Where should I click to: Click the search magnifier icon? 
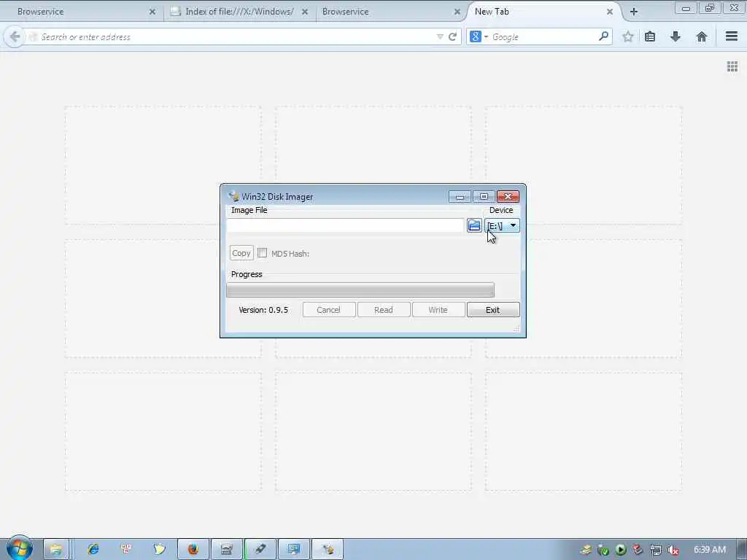[x=603, y=36]
